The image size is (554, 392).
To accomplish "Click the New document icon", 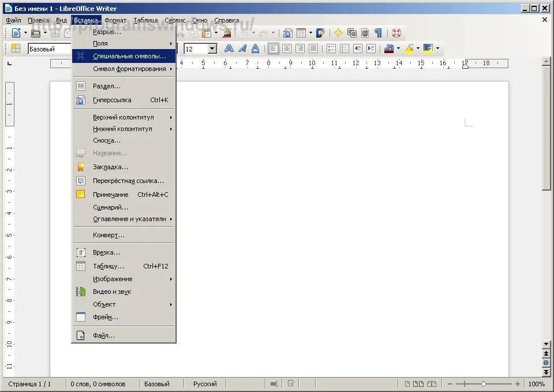I will click(16, 33).
